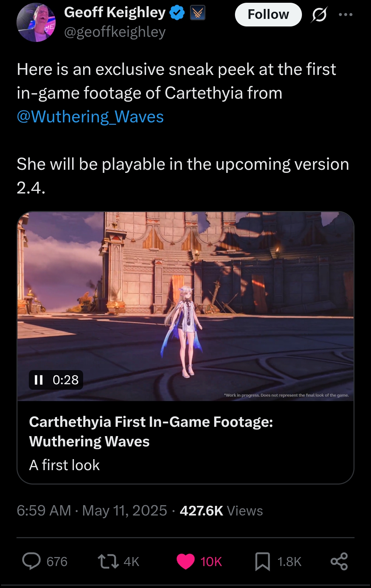Toggle the pink heart like button
Screen dimensions: 371x588
[x=185, y=561]
